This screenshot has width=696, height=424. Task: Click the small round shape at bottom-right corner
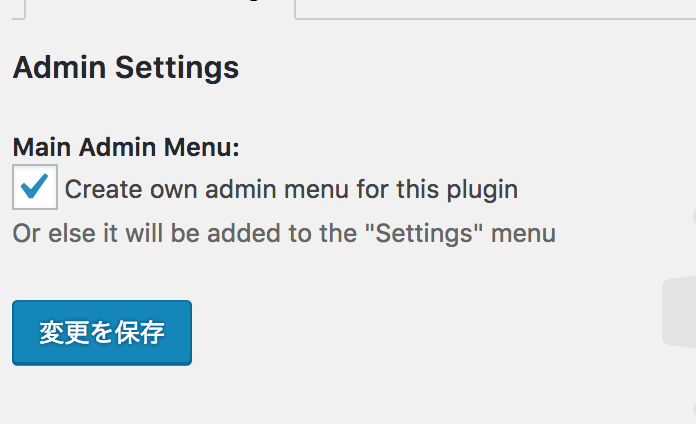pyautogui.click(x=694, y=408)
